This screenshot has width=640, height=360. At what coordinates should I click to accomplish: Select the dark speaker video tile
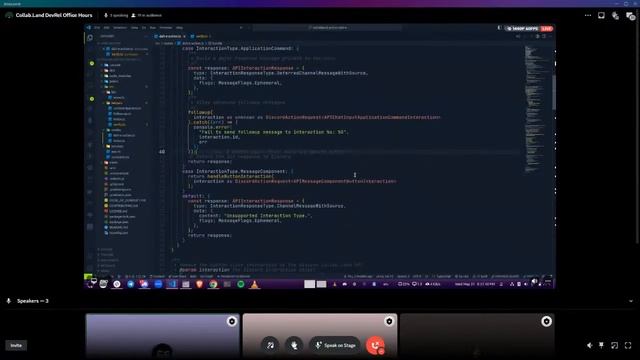point(477,336)
